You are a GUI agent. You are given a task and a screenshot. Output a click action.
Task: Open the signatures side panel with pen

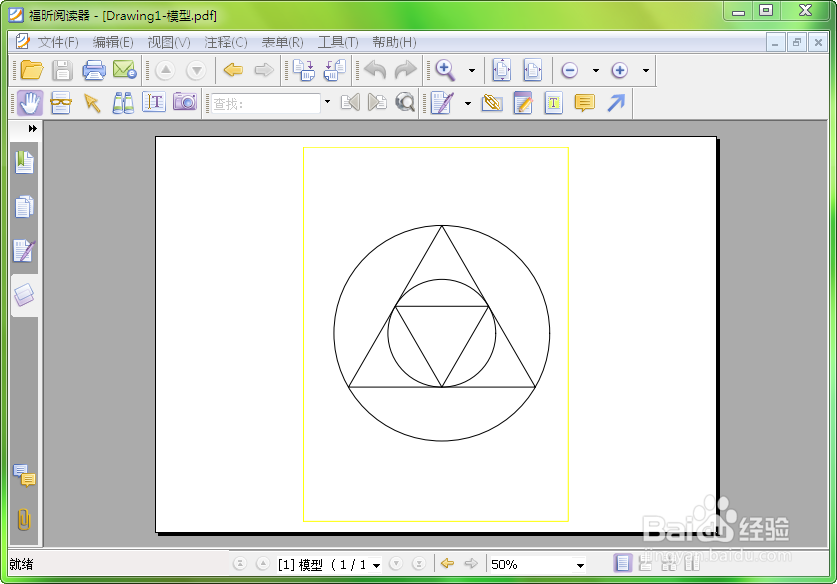click(x=24, y=251)
